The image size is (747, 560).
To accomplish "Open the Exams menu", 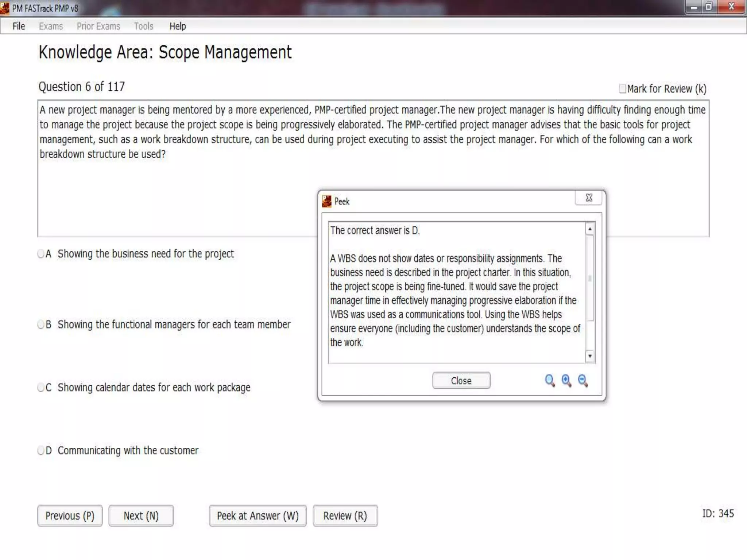I will (x=51, y=26).
